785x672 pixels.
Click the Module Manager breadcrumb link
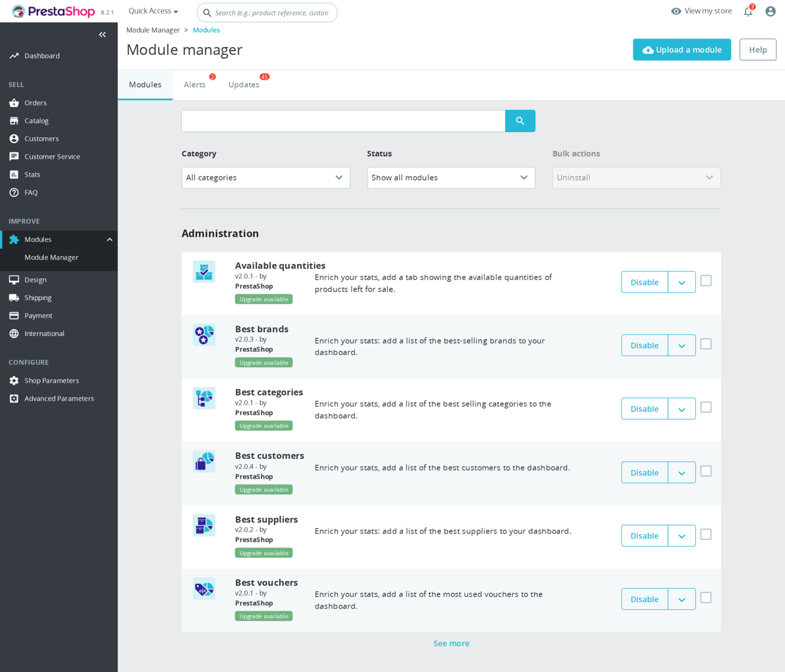[153, 30]
